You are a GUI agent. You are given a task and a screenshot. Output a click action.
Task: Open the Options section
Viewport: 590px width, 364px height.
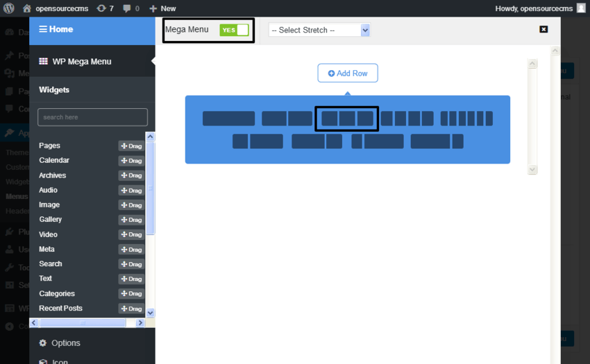coord(92,343)
